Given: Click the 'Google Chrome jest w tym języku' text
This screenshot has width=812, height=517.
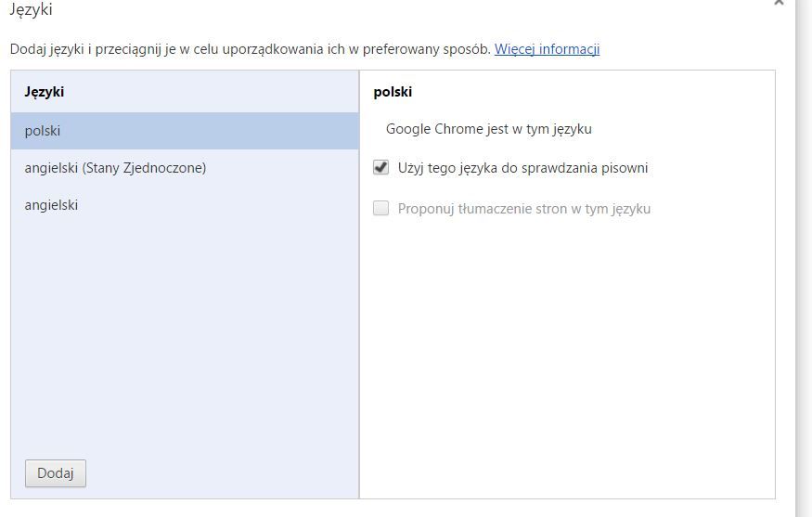Looking at the screenshot, I should (x=488, y=129).
